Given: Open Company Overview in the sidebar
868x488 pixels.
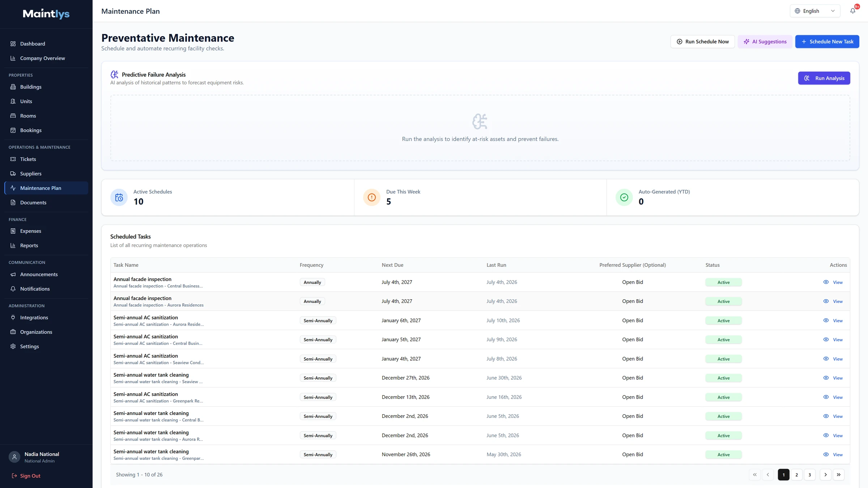Looking at the screenshot, I should tap(46, 58).
